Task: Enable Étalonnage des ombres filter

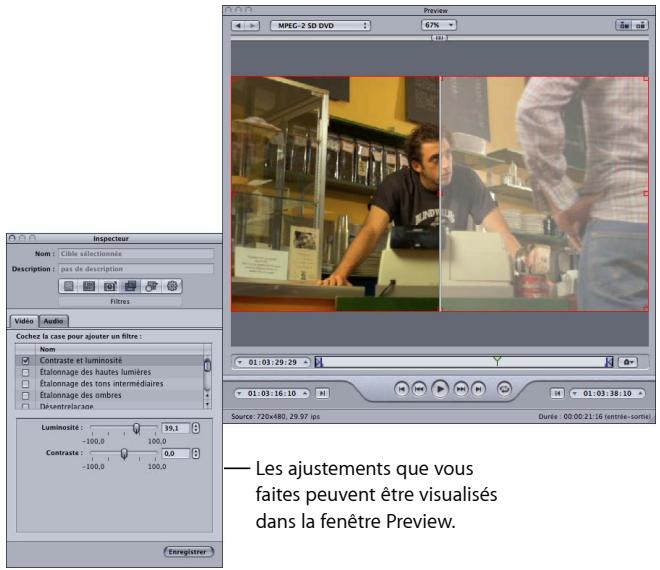Action: [26, 396]
